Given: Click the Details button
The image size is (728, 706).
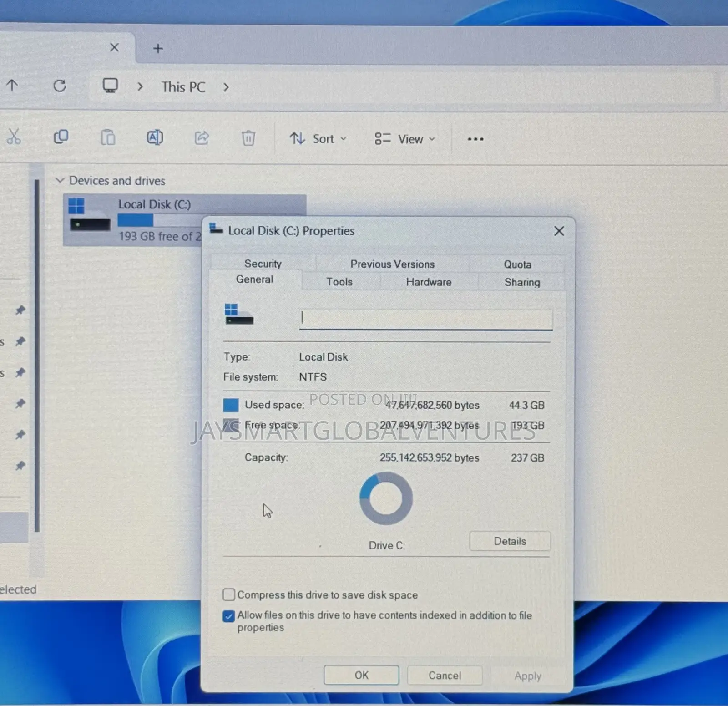Looking at the screenshot, I should [x=510, y=541].
